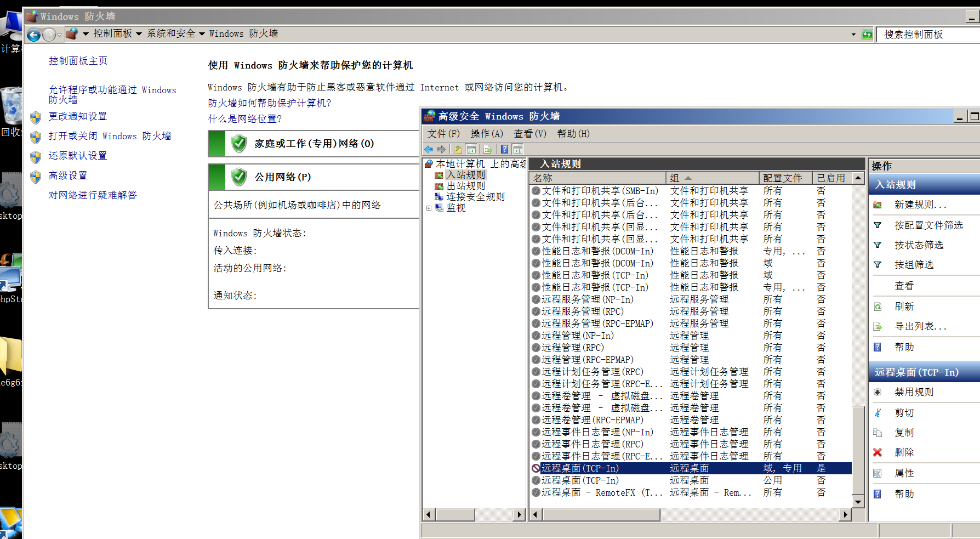Screen dimensions: 980x539
Task: Click the 已启用 column header
Action: coord(833,178)
